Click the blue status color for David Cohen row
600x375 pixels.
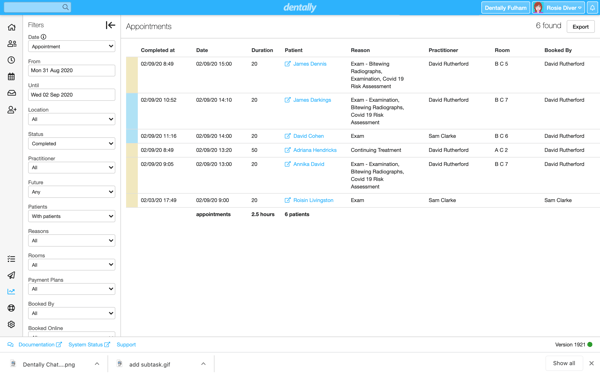pos(132,136)
